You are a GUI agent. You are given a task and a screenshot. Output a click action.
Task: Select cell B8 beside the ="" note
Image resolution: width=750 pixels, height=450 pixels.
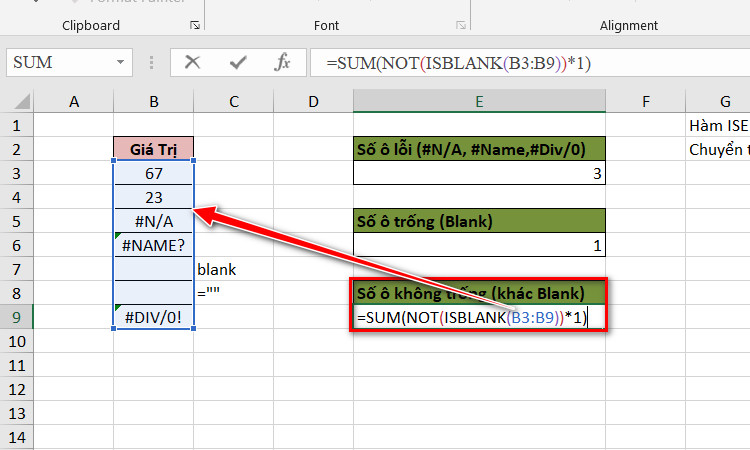point(154,293)
